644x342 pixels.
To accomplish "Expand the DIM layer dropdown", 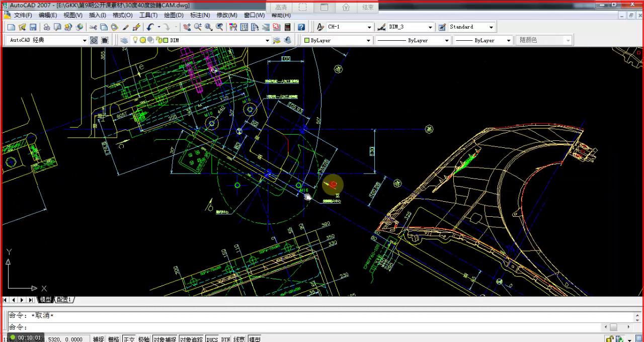I will point(267,40).
